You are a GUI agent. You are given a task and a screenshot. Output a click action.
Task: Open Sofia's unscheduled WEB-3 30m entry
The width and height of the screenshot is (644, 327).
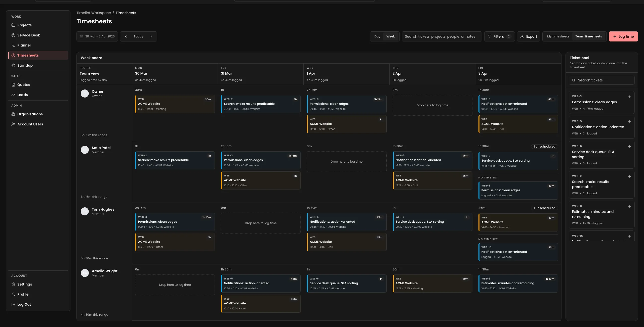(518, 191)
